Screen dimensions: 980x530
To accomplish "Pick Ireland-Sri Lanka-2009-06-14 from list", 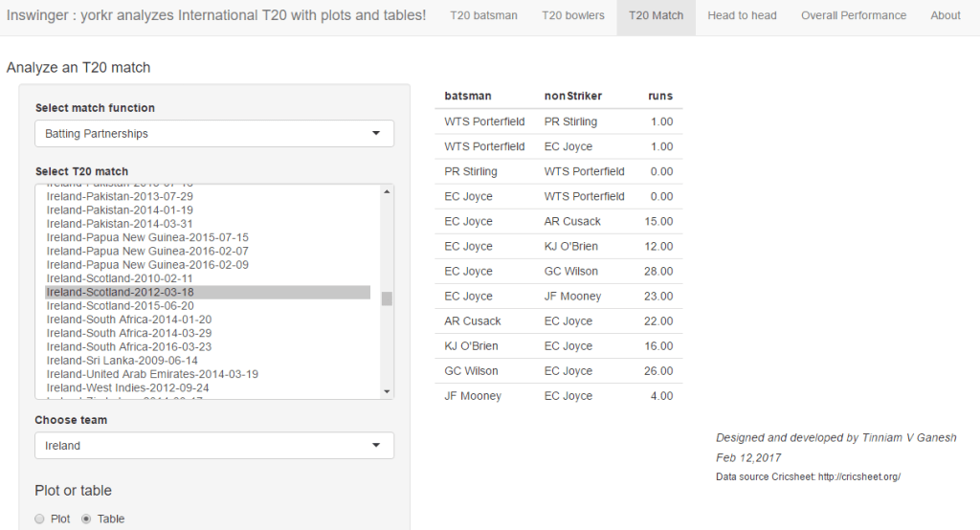I will (x=122, y=361).
